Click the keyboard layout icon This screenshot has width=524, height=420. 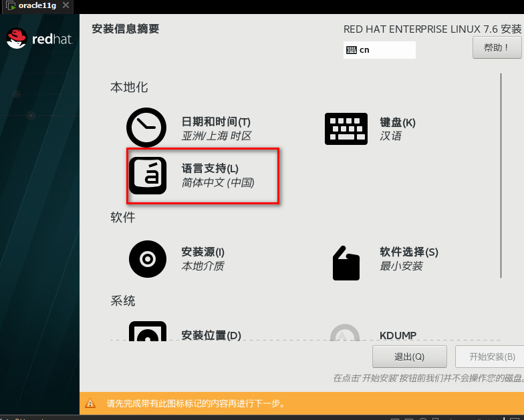point(346,128)
